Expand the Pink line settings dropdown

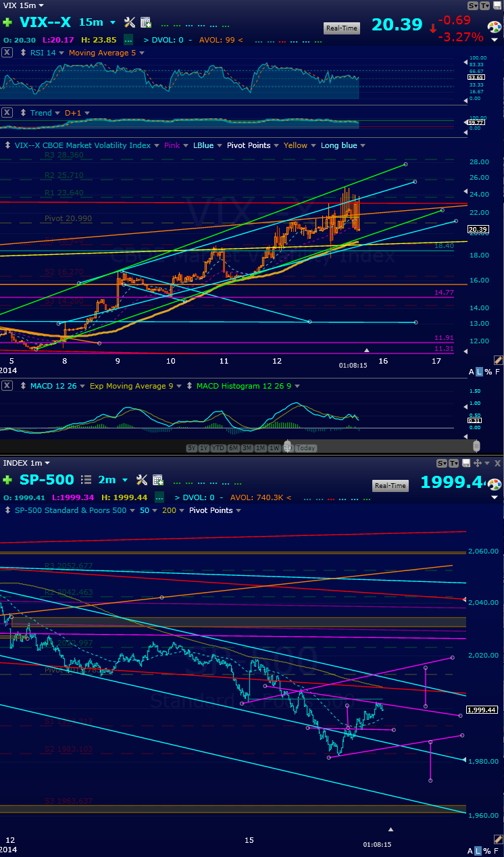186,145
